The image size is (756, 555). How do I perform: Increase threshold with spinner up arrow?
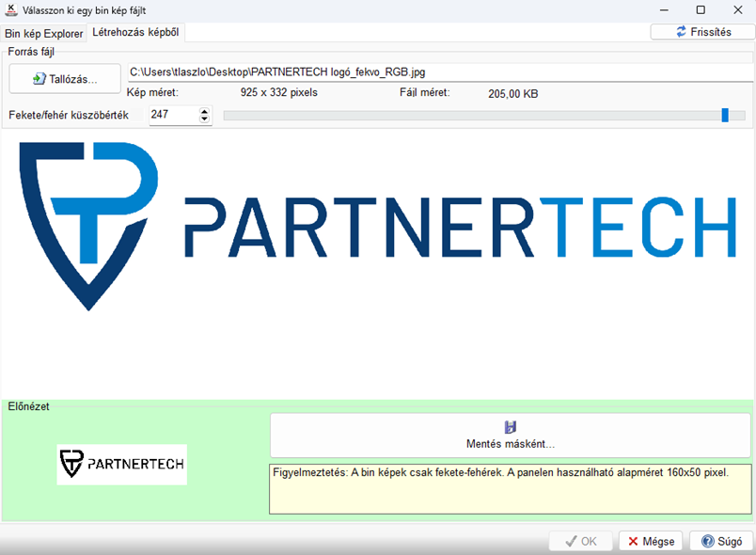[x=205, y=111]
